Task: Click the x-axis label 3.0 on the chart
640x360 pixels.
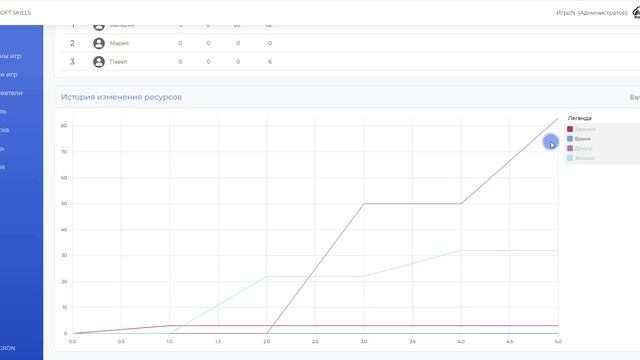Action: pyautogui.click(x=364, y=341)
